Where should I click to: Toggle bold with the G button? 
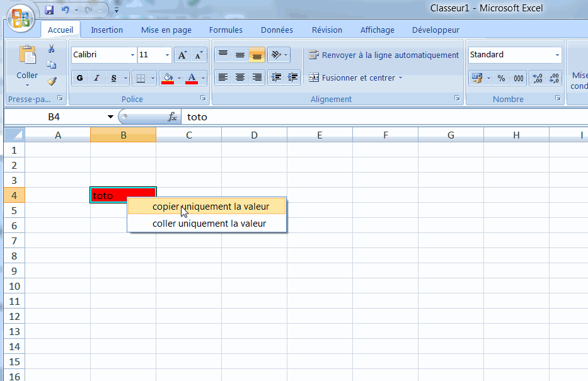pos(79,77)
